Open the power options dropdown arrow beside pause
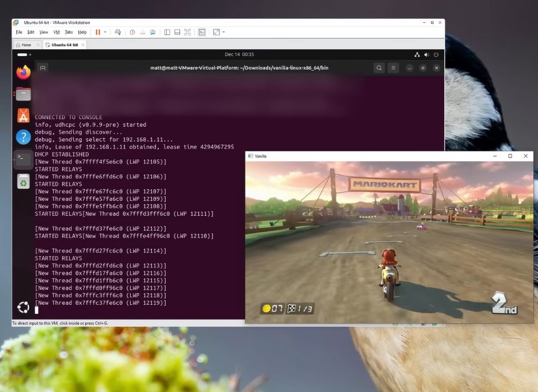The height and width of the screenshot is (392, 538). 105,32
